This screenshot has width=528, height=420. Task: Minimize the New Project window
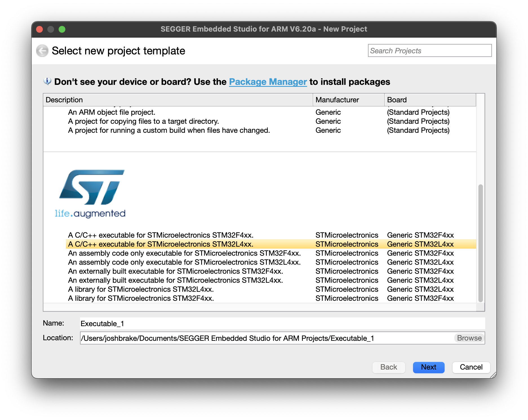coord(51,29)
